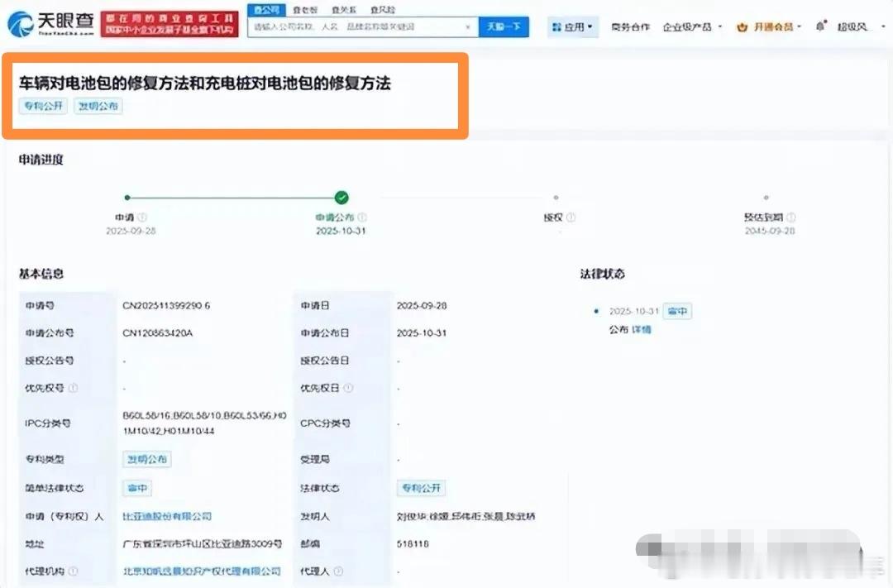This screenshot has width=893, height=588.
Task: Click the 审中 tag in 简单法律状态 row
Action: tap(137, 488)
